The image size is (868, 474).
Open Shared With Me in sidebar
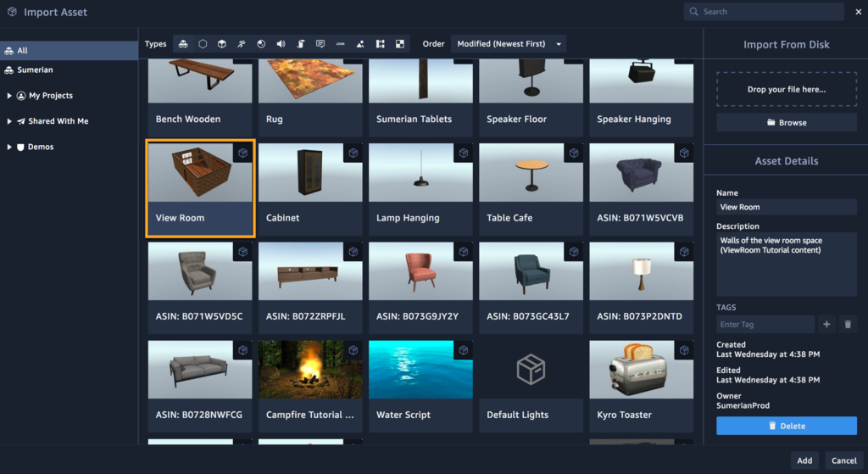58,121
